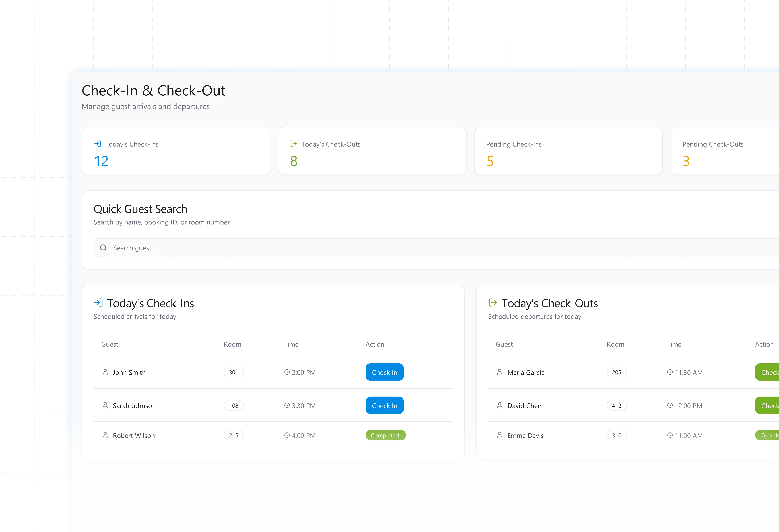Click the search magnifier icon
The height and width of the screenshot is (532, 779).
point(103,248)
